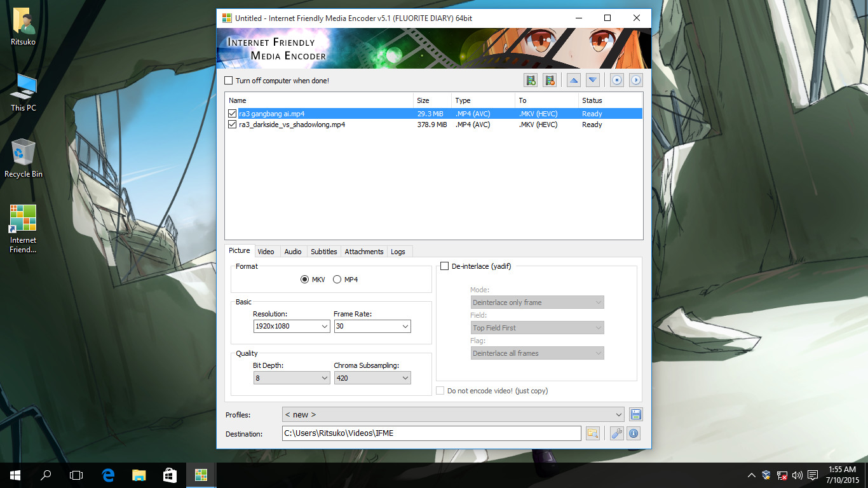868x488 pixels.
Task: Click the taskbar clock showing 1:55 AM
Action: click(x=843, y=475)
